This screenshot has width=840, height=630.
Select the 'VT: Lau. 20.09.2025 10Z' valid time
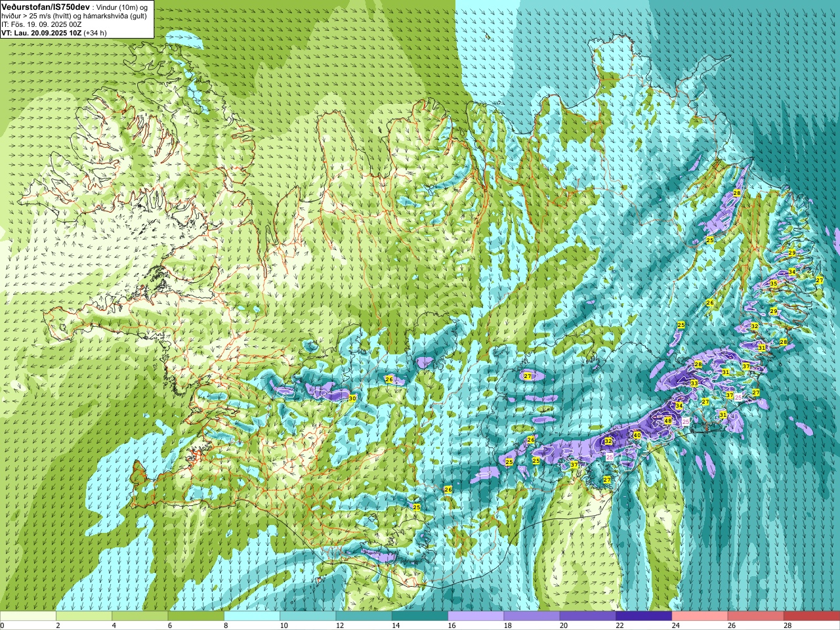[x=41, y=33]
